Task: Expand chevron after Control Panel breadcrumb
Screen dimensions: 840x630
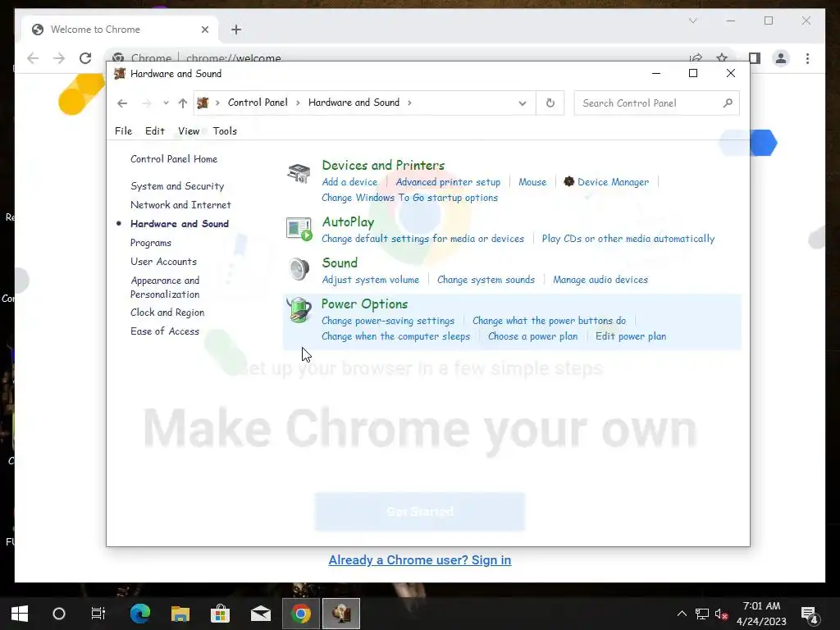Action: pyautogui.click(x=298, y=103)
